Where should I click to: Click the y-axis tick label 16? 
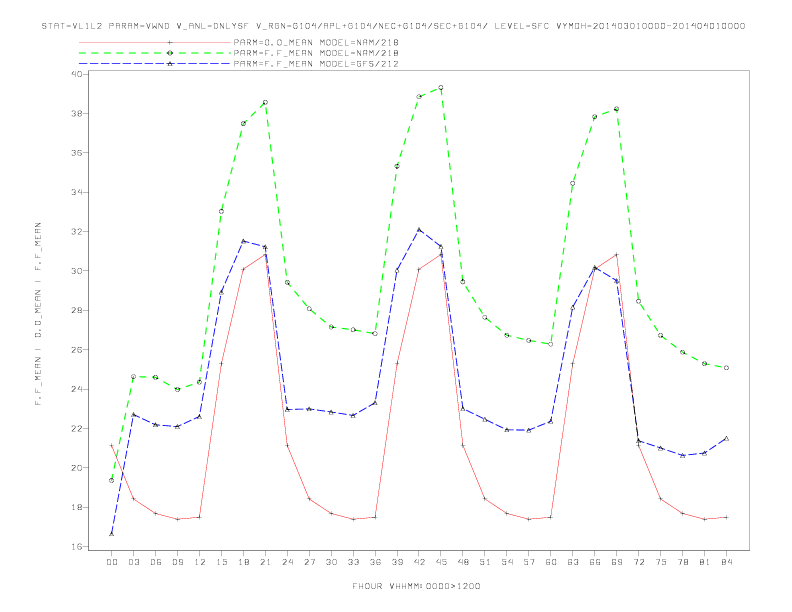77,546
